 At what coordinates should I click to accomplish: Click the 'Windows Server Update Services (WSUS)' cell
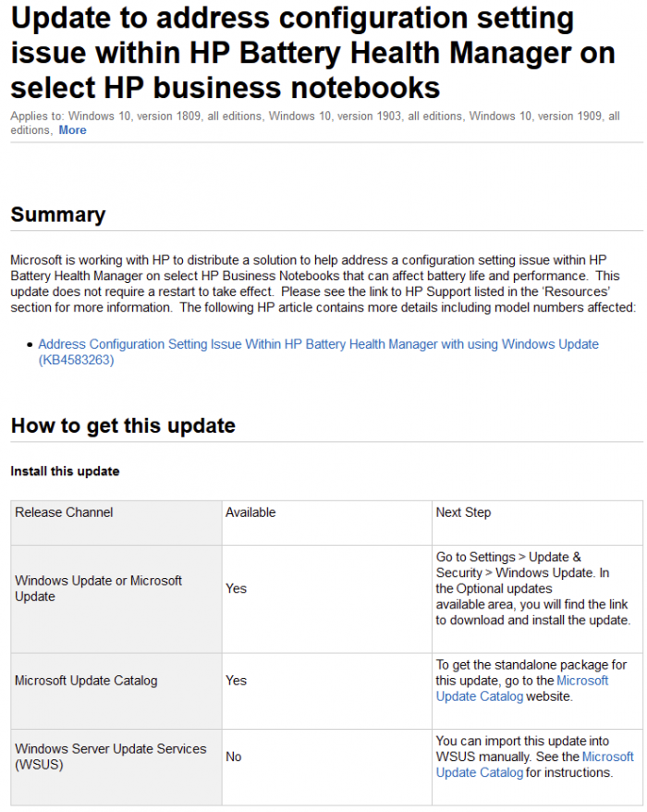(x=110, y=757)
